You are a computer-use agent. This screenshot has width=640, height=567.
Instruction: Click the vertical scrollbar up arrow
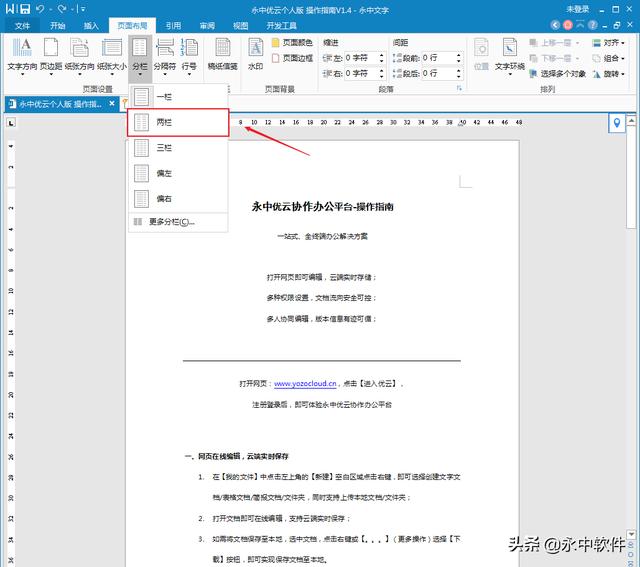(x=631, y=120)
